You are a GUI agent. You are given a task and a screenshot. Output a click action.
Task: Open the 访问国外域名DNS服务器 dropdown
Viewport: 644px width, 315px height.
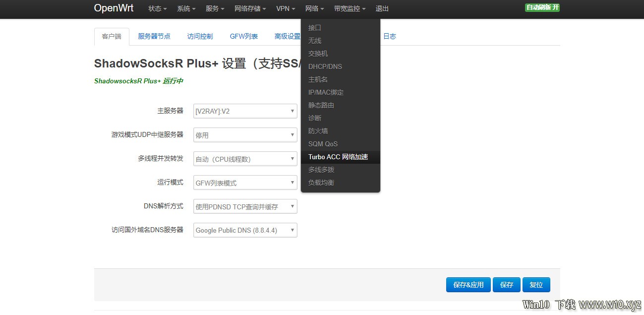245,230
